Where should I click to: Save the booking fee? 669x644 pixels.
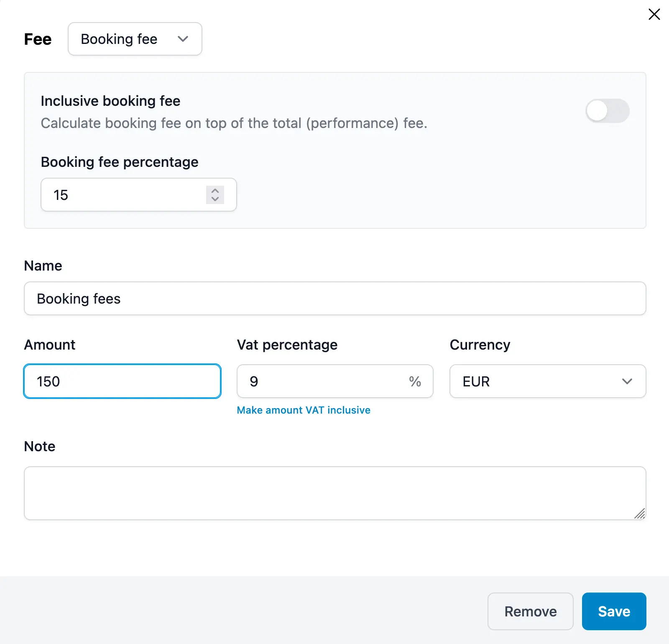tap(613, 611)
